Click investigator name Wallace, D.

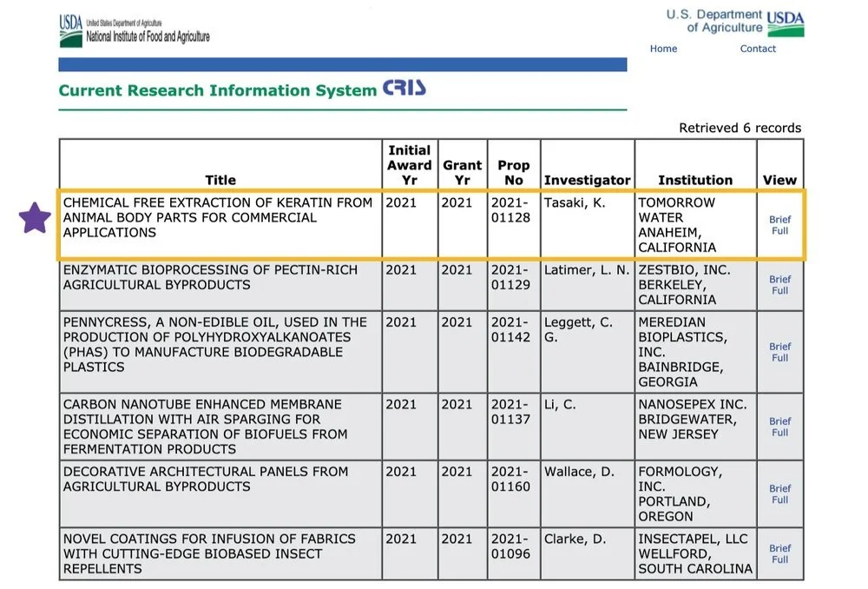coord(579,472)
